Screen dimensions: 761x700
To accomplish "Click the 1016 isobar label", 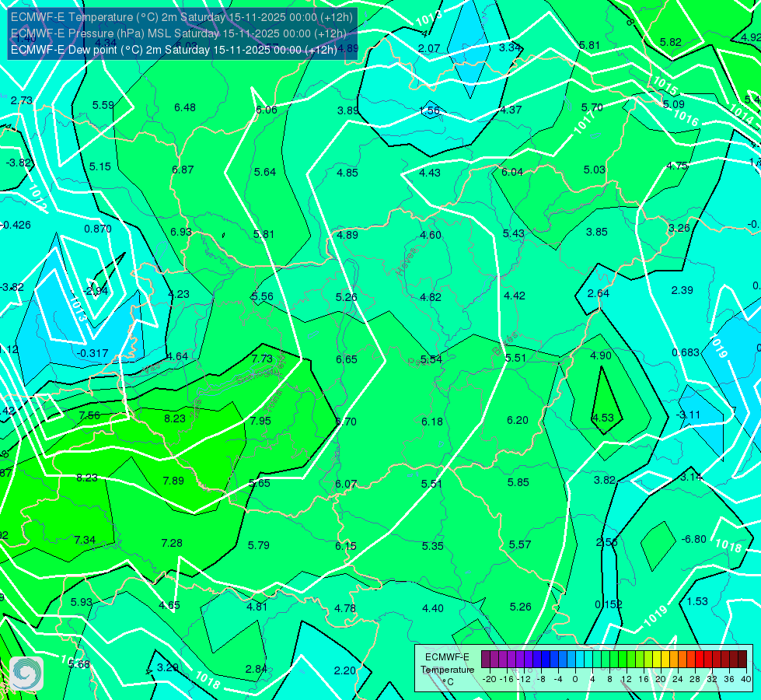I will click(686, 117).
